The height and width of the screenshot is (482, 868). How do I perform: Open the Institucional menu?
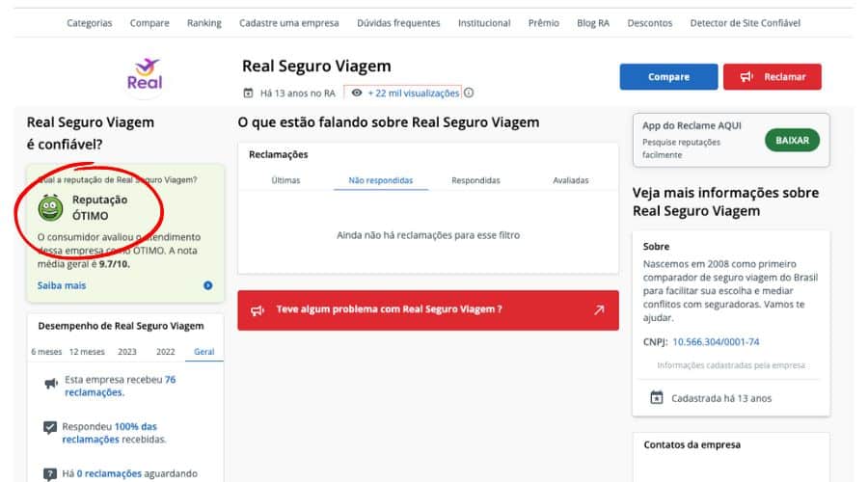[x=484, y=23]
